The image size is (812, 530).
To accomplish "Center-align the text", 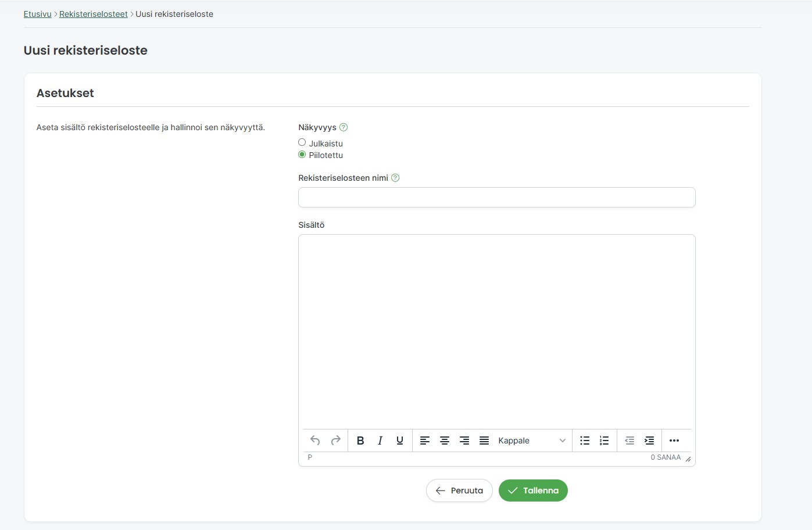I will [445, 441].
